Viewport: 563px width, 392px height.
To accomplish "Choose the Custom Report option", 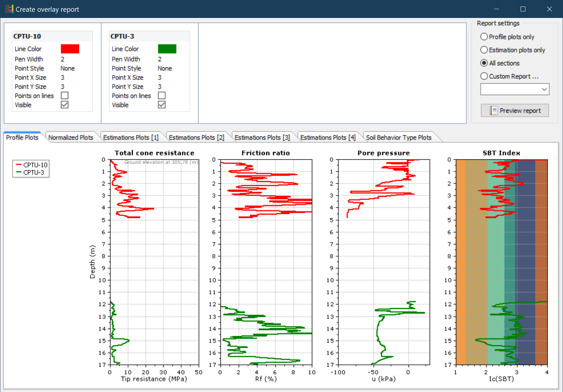I will tap(484, 76).
